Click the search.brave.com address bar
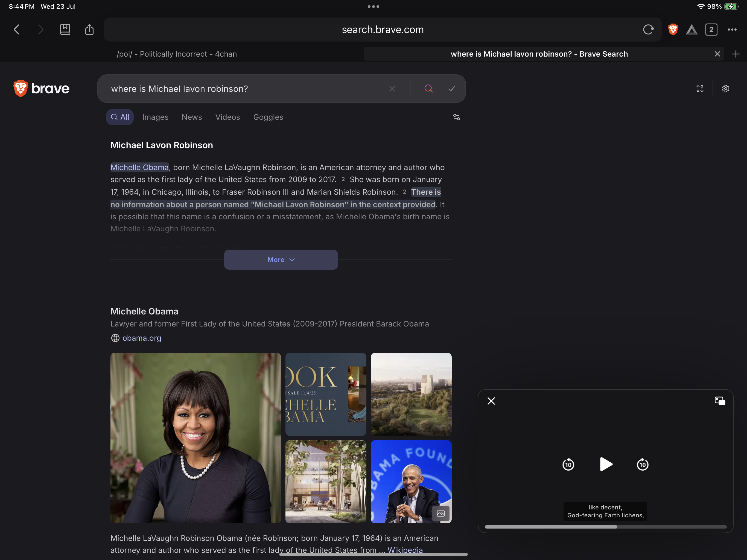Screen dimensions: 747x560 point(382,30)
